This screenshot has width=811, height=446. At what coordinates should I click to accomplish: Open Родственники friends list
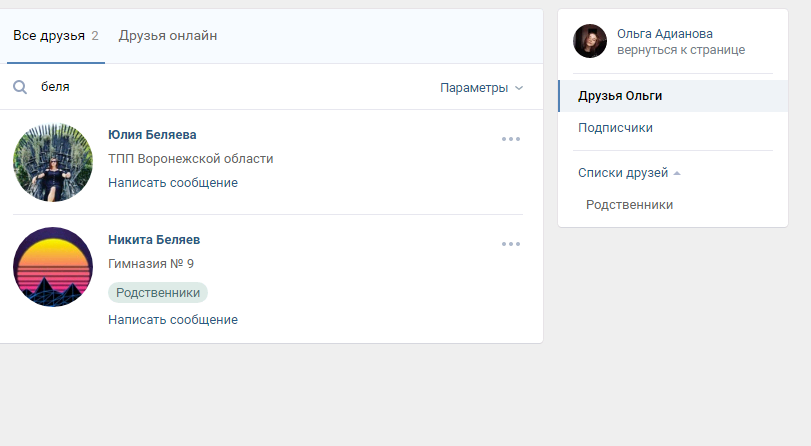[629, 205]
